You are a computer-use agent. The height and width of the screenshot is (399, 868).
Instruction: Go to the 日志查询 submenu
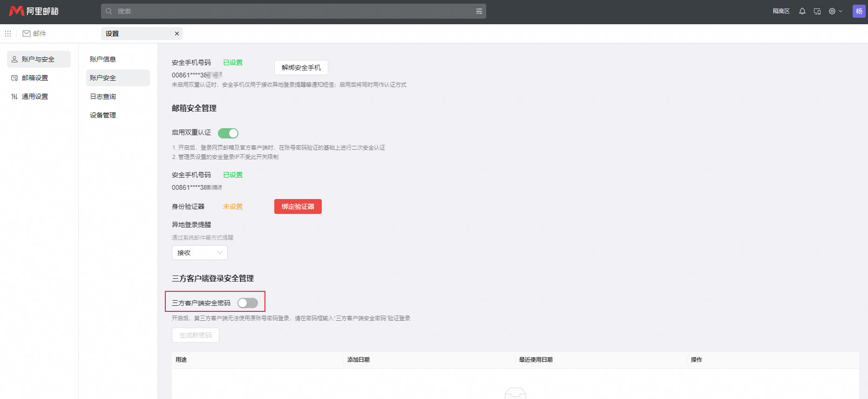coord(103,96)
